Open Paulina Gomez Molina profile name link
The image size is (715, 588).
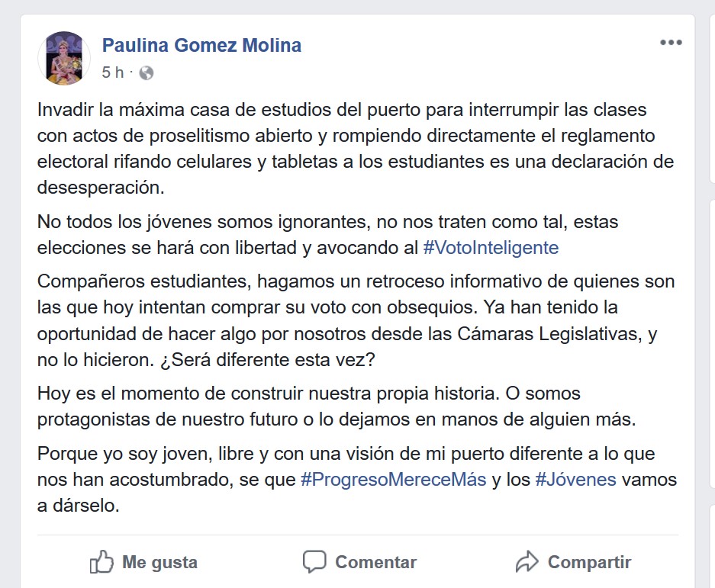click(x=201, y=45)
